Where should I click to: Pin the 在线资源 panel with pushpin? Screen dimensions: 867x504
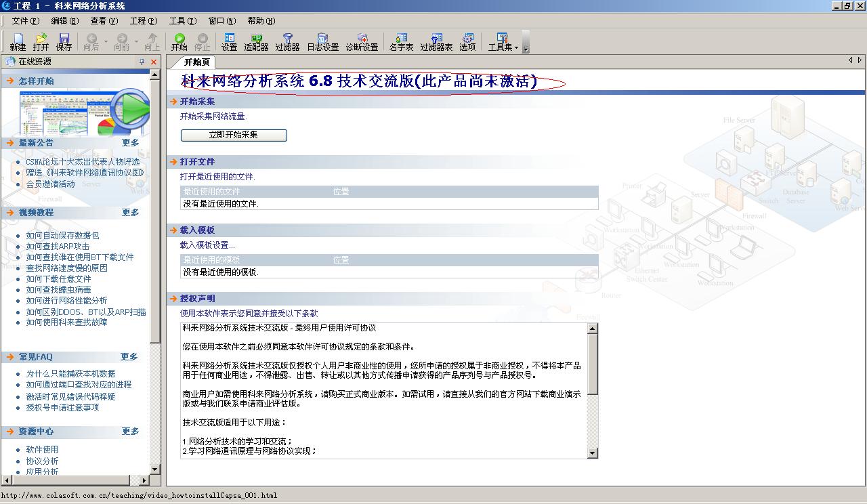(x=142, y=62)
